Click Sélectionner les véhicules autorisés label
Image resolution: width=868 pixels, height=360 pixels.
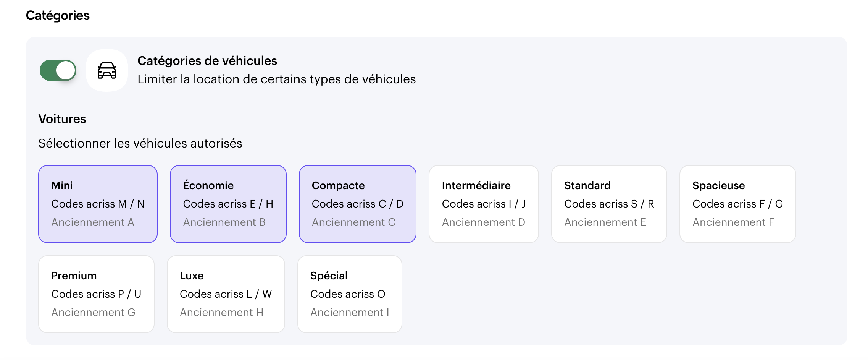140,143
